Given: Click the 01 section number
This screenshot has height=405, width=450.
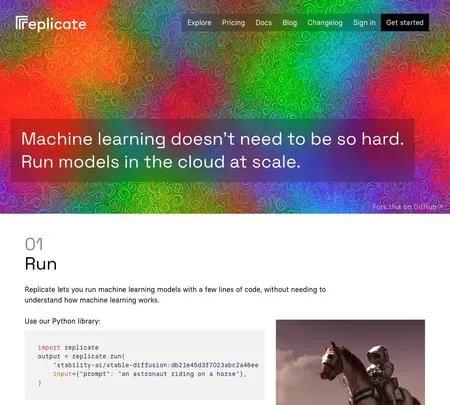Looking at the screenshot, I should click(34, 244).
